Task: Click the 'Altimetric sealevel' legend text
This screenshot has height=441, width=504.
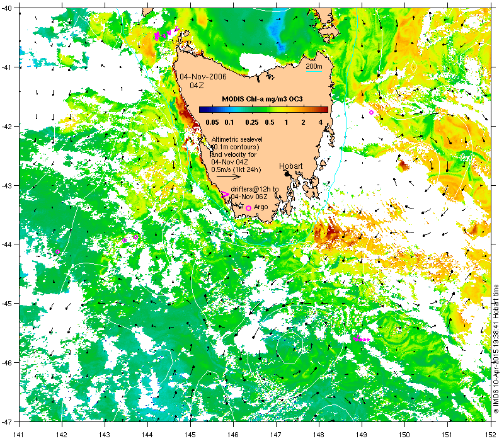Action: [x=237, y=139]
